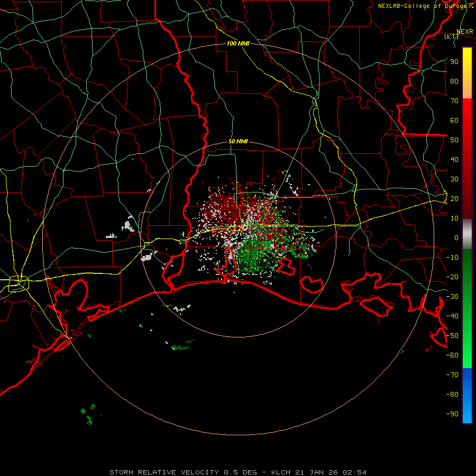Click the 60 knot scale label

[x=454, y=120]
